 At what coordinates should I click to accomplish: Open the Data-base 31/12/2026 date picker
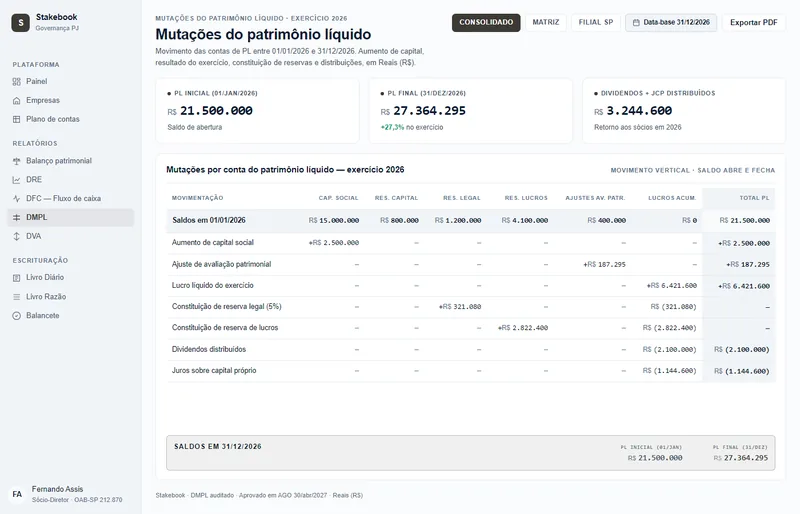click(671, 22)
